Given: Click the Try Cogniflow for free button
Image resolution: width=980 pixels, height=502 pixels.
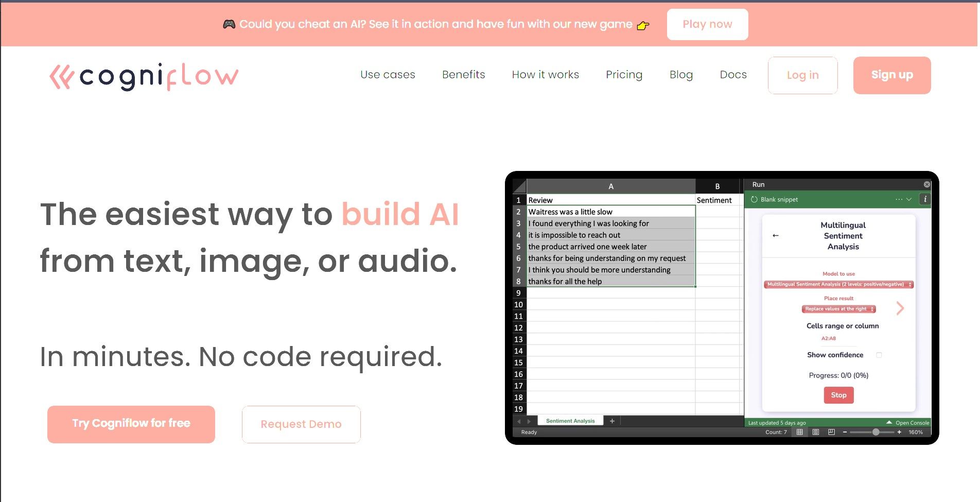Looking at the screenshot, I should click(x=131, y=424).
